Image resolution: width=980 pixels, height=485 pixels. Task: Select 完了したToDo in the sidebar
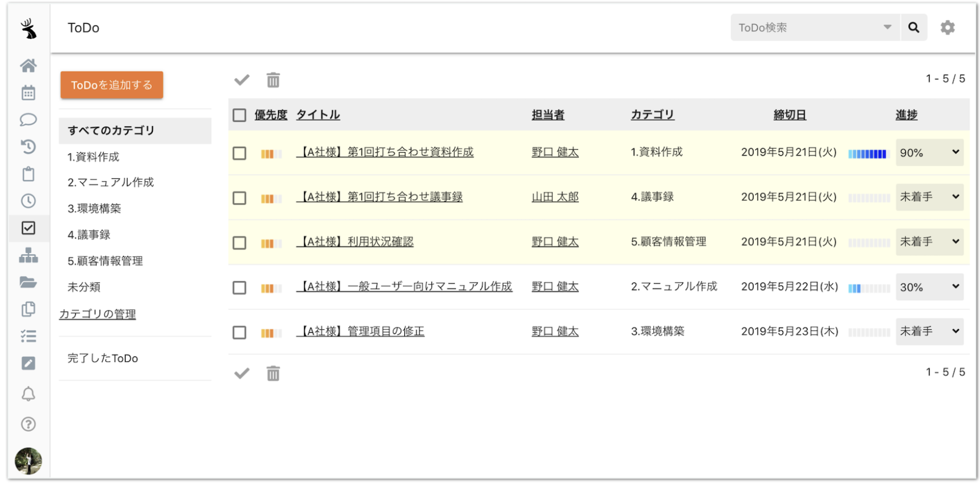103,358
